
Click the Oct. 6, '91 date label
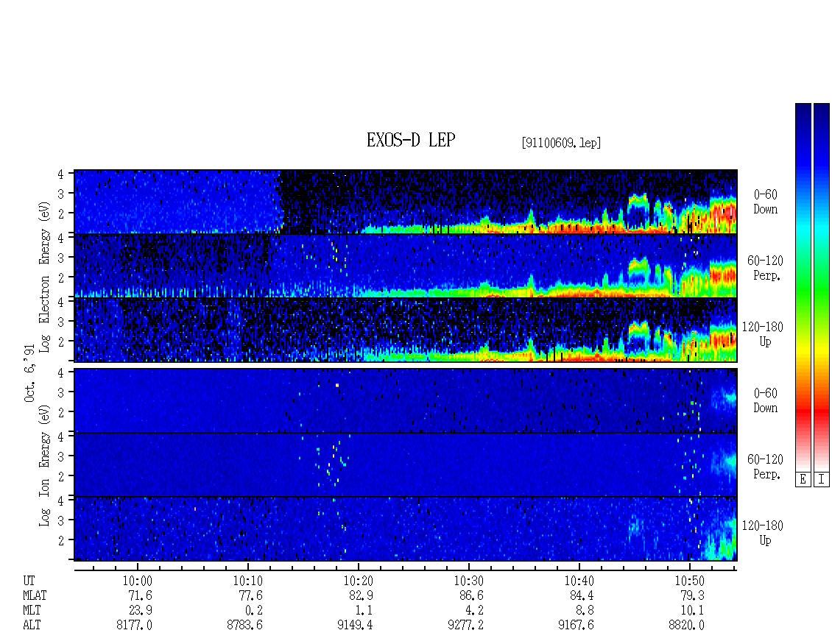point(29,373)
